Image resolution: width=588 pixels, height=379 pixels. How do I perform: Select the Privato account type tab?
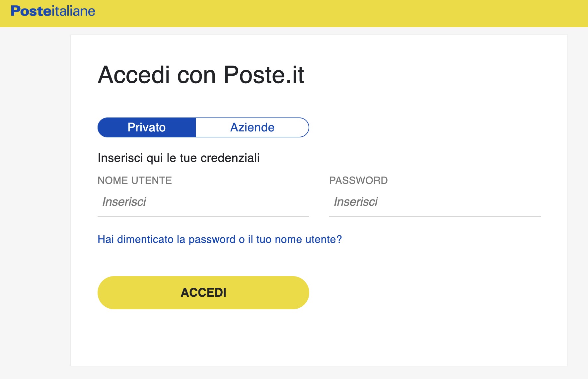[147, 127]
